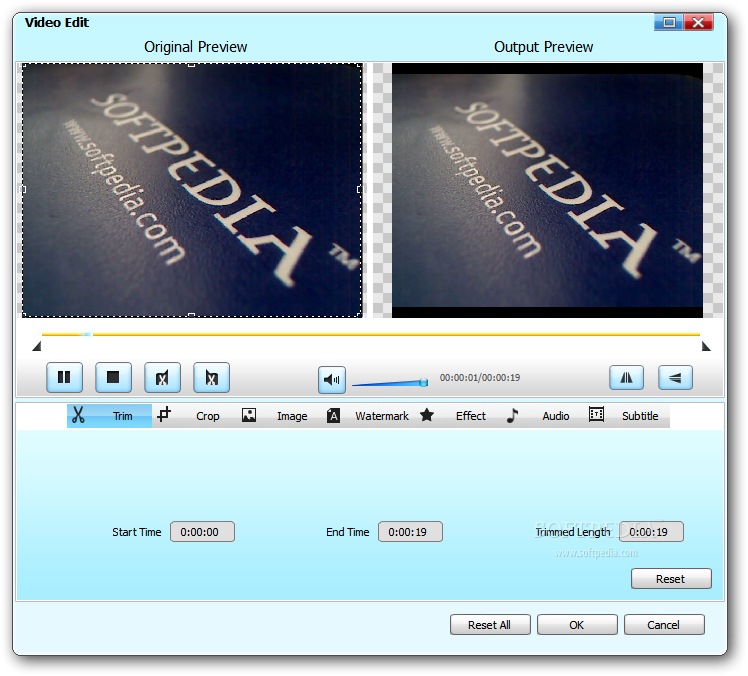Click the Crop tool icon
Image resolution: width=748 pixels, height=676 pixels.
pyautogui.click(x=164, y=414)
